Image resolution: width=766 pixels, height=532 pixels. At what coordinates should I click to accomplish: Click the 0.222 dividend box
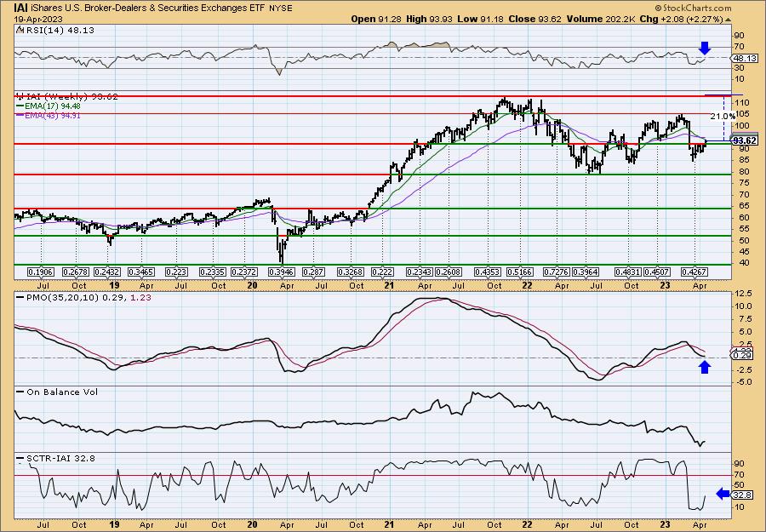click(x=382, y=272)
